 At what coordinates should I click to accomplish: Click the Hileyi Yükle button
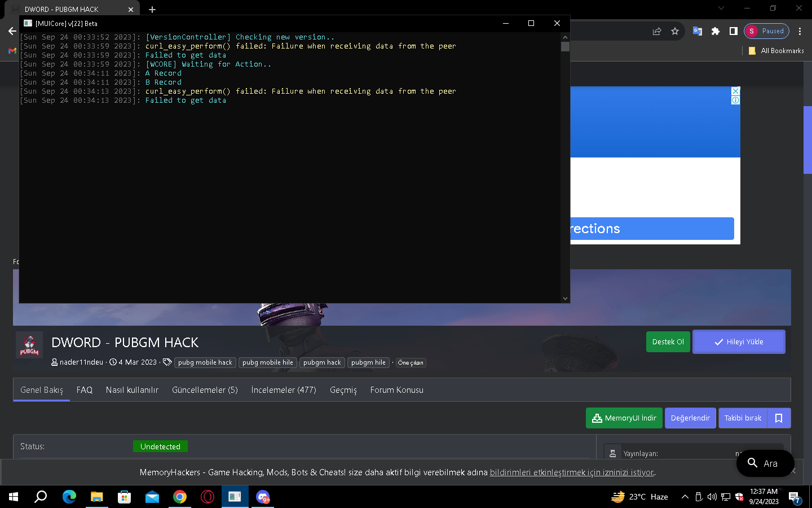739,342
